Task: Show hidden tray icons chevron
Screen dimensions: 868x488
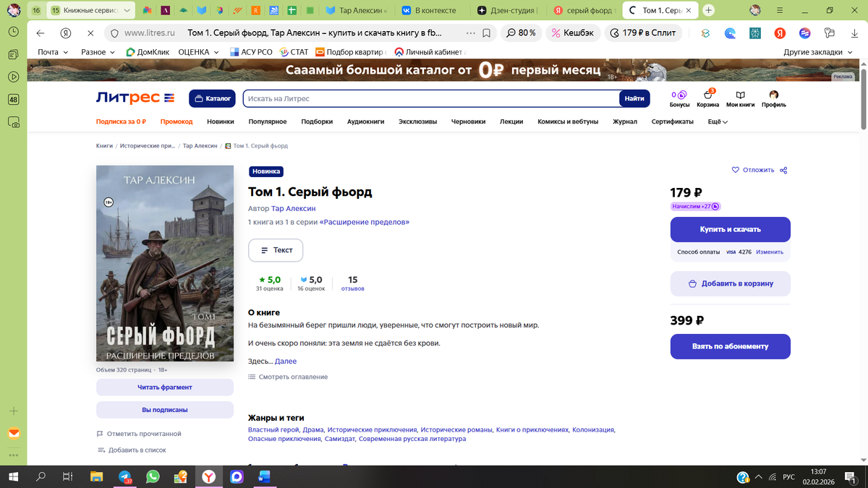Action: pos(759,477)
